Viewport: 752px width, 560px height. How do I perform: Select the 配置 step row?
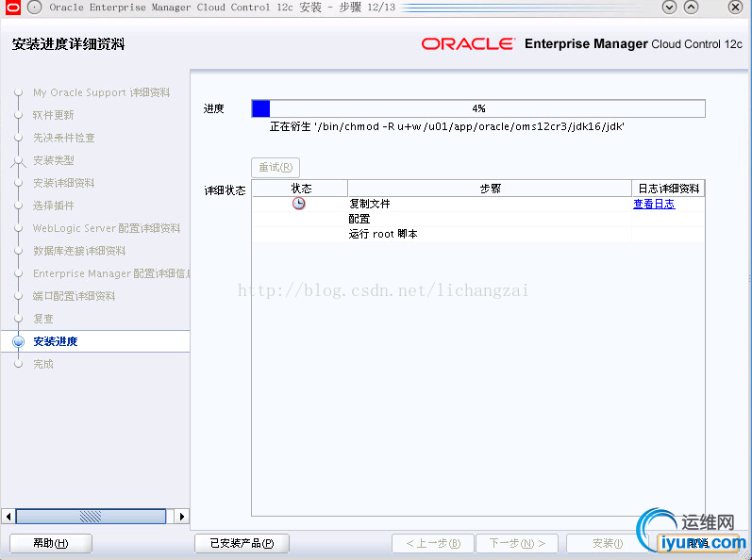478,219
